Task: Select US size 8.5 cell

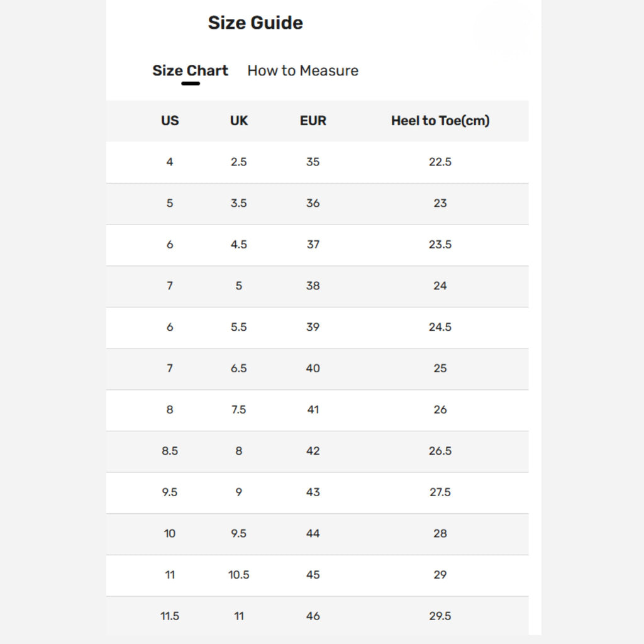Action: coord(170,451)
